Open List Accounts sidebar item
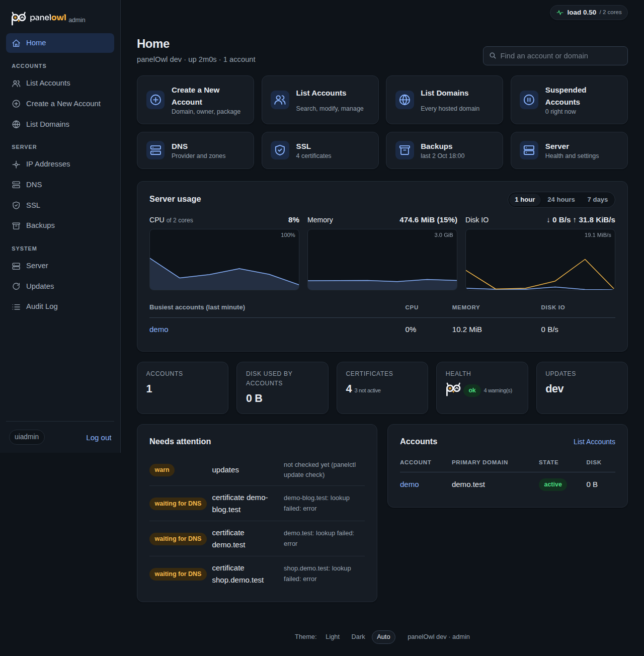 coord(60,84)
